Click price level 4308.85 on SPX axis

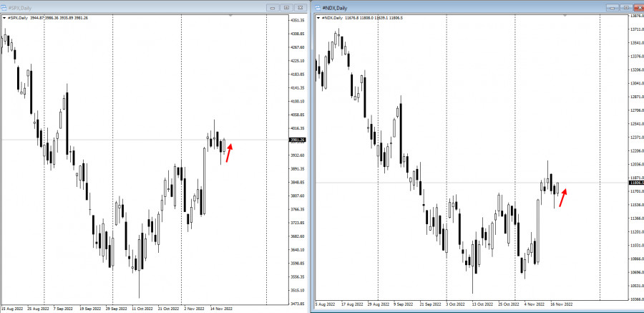coord(298,34)
